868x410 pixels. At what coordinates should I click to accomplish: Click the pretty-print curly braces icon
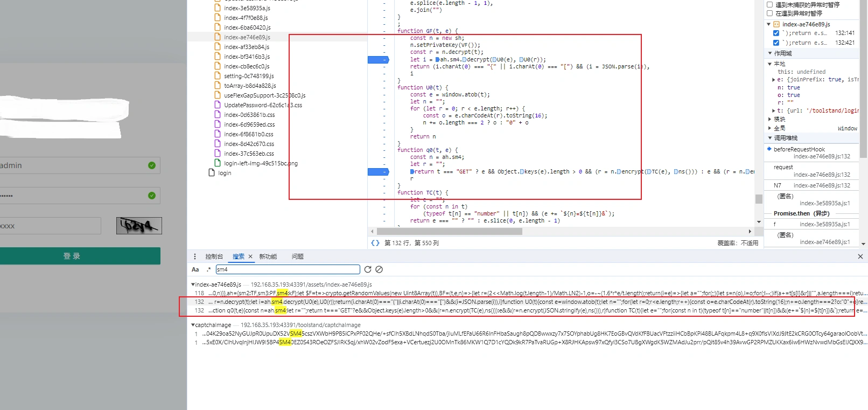tap(375, 243)
